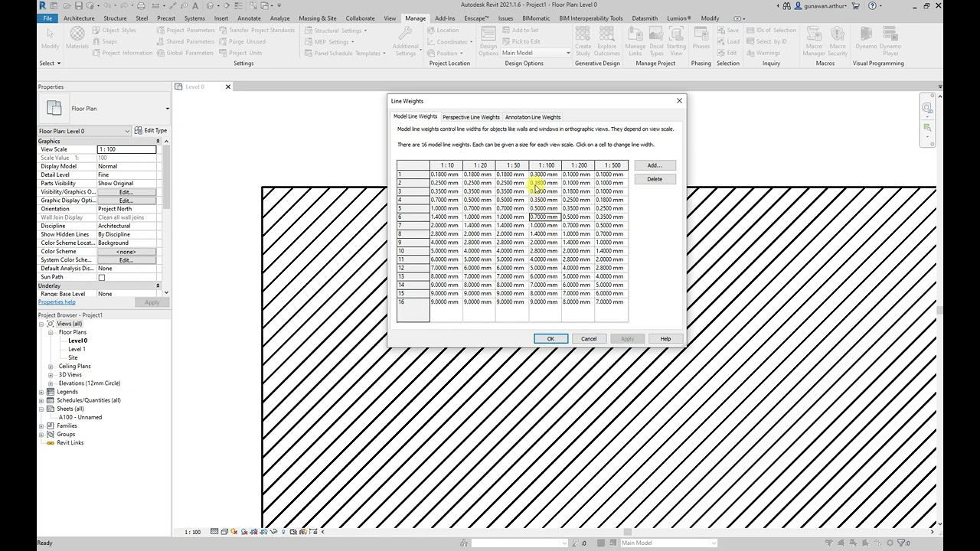Click Transfer Project Standards
This screenshot has width=980, height=551.
pyautogui.click(x=256, y=31)
